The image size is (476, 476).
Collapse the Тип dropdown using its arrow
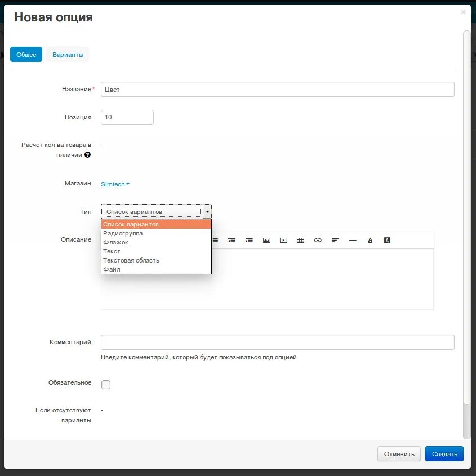point(207,212)
